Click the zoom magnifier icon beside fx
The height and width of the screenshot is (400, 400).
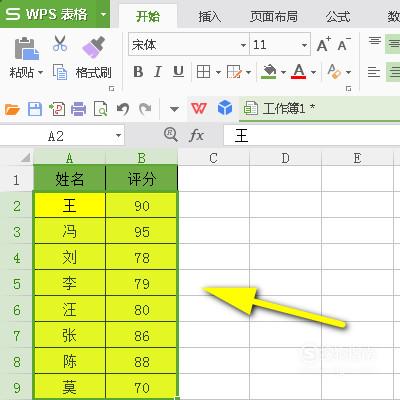click(171, 135)
